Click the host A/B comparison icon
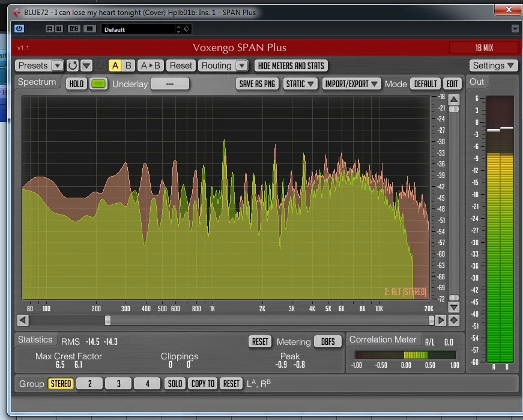This screenshot has width=523, height=420. click(x=74, y=29)
